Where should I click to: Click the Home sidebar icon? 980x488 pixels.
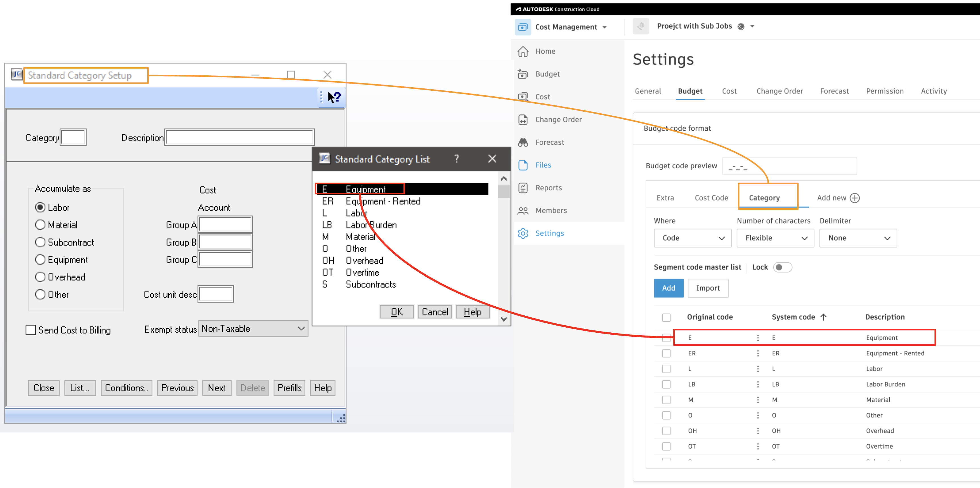pyautogui.click(x=523, y=51)
